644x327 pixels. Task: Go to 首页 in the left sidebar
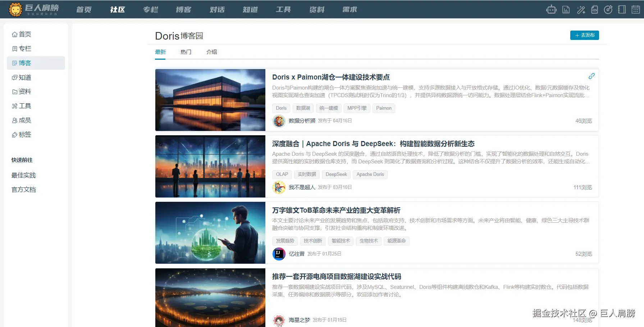[x=22, y=34]
